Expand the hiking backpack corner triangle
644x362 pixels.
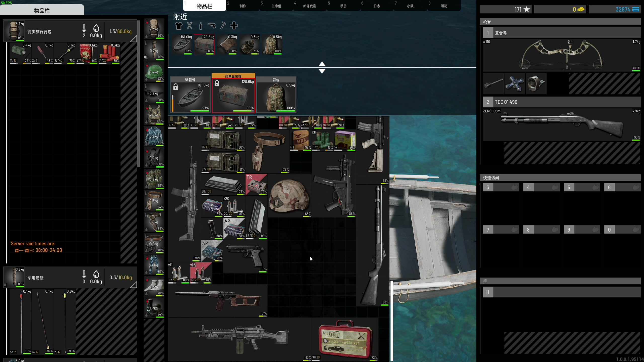pos(134,39)
